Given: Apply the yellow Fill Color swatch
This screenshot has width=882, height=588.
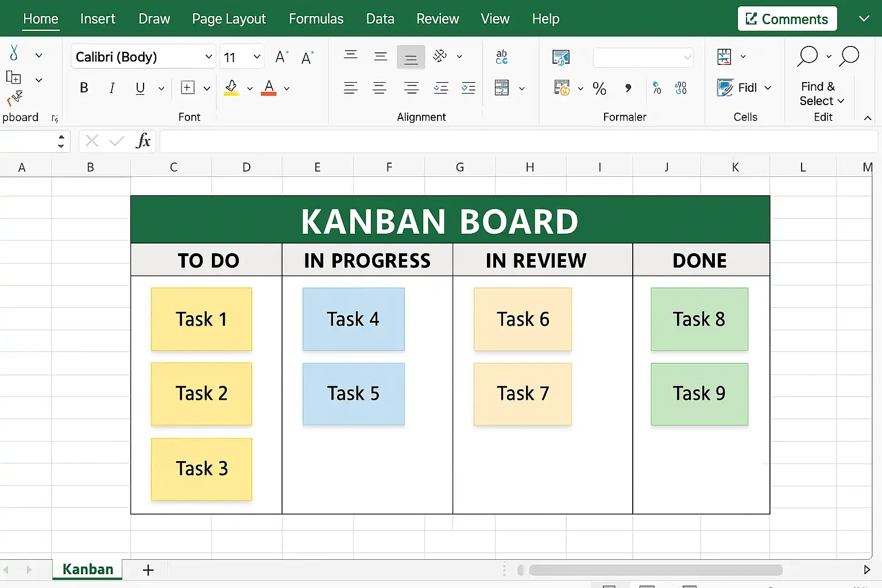Looking at the screenshot, I should pyautogui.click(x=231, y=88).
